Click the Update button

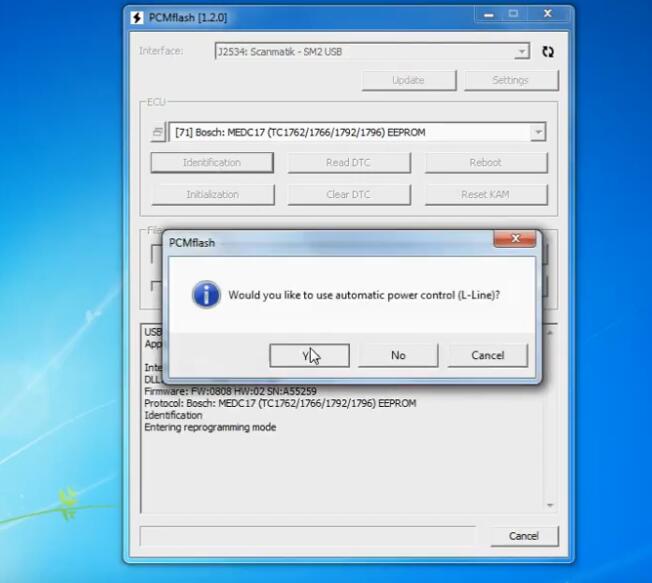click(x=409, y=80)
